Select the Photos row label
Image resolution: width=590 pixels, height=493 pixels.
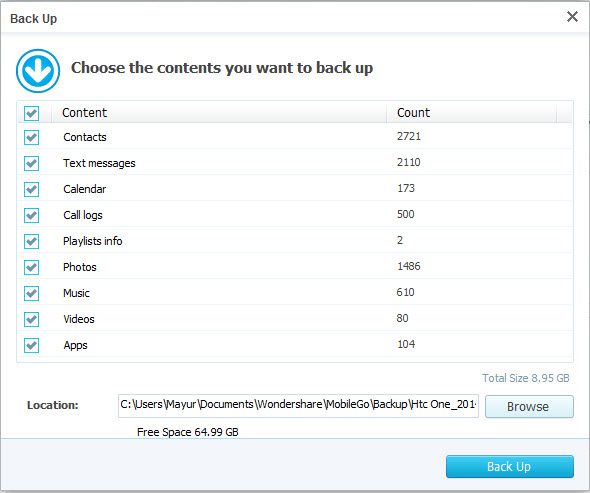80,267
